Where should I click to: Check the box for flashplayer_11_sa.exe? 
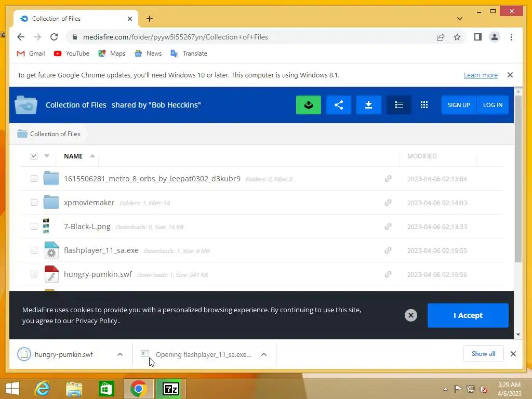pos(34,250)
